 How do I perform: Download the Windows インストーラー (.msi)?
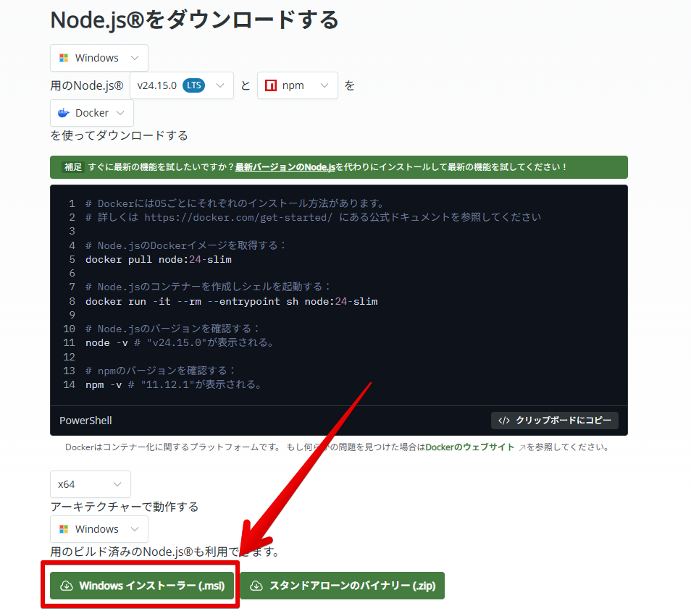pos(142,586)
